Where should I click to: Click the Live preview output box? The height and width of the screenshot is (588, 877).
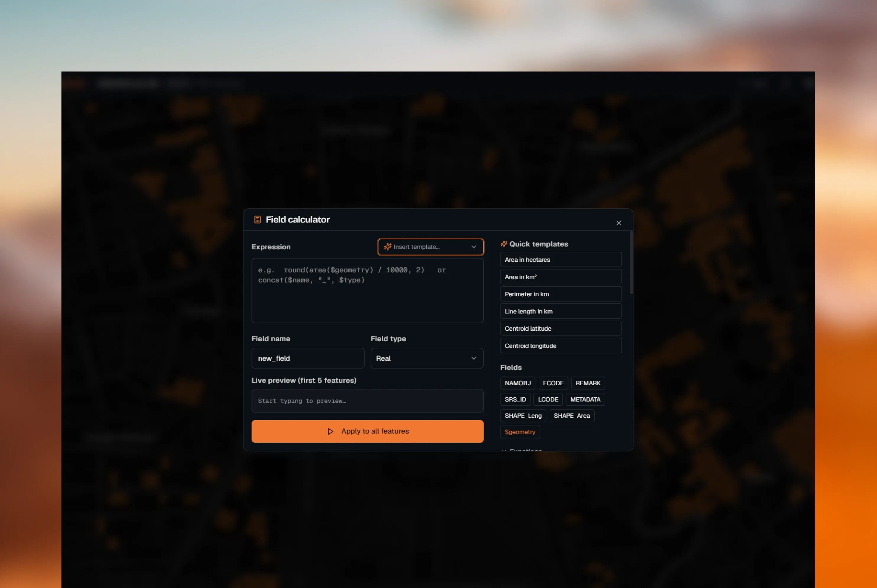pyautogui.click(x=368, y=401)
